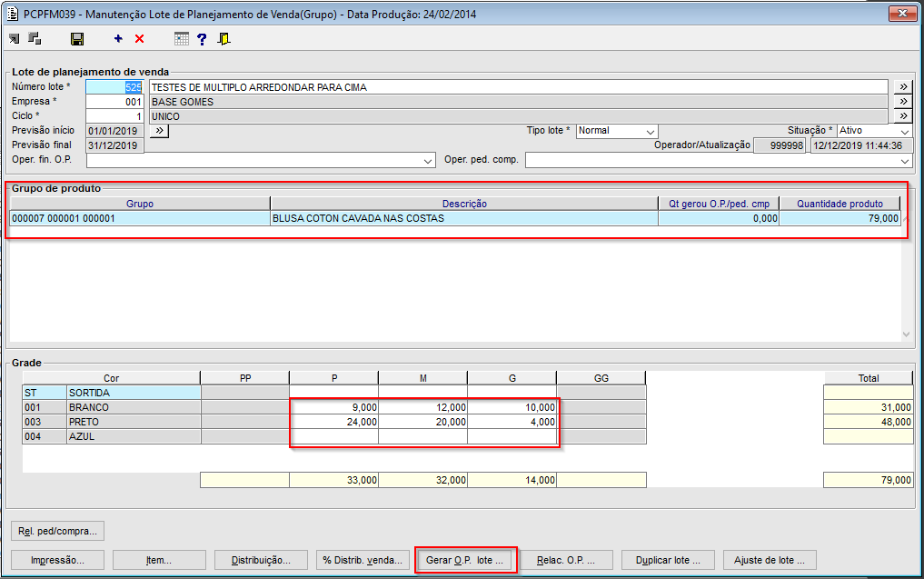The image size is (924, 579).
Task: Open the Relac. O.P. ... button
Action: click(x=566, y=560)
